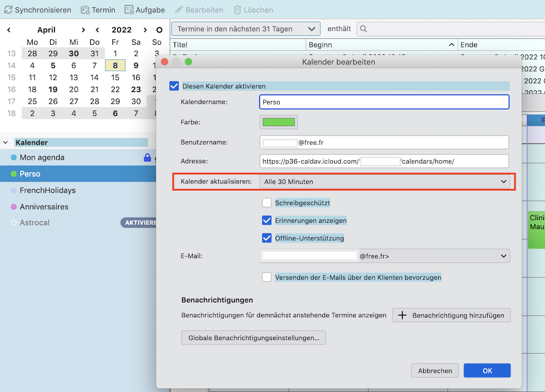Viewport: 545px width, 392px height.
Task: Disable the Offline-Unterstützung checkbox
Action: coord(267,238)
